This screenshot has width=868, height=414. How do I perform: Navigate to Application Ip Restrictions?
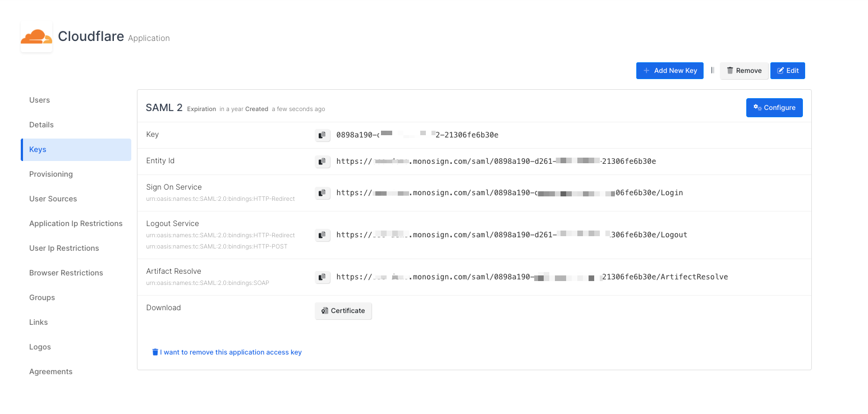coord(76,224)
